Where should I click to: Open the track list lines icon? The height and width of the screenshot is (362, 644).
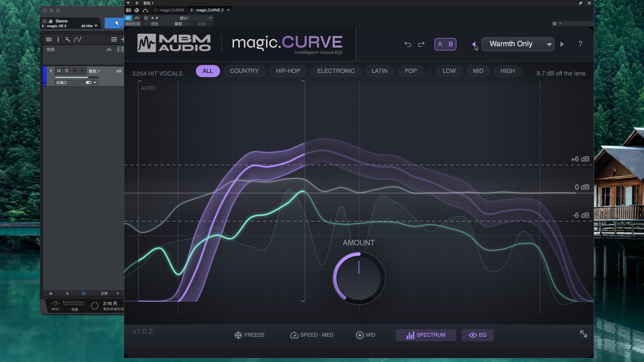tap(49, 39)
